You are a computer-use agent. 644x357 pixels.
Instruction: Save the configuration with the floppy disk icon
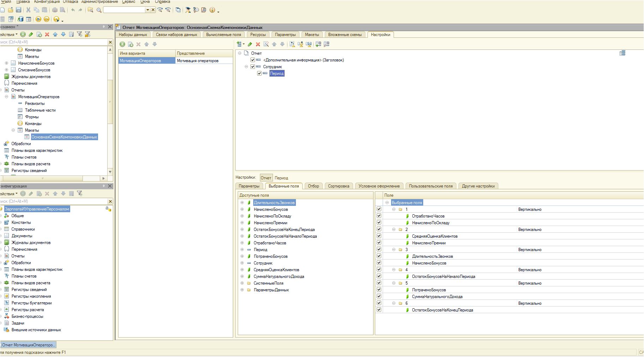point(18,10)
